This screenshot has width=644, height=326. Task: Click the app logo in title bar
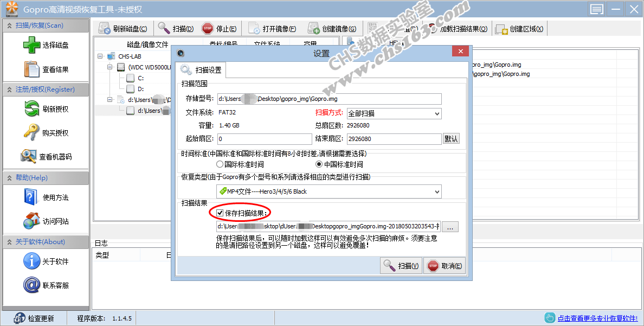tap(12, 9)
